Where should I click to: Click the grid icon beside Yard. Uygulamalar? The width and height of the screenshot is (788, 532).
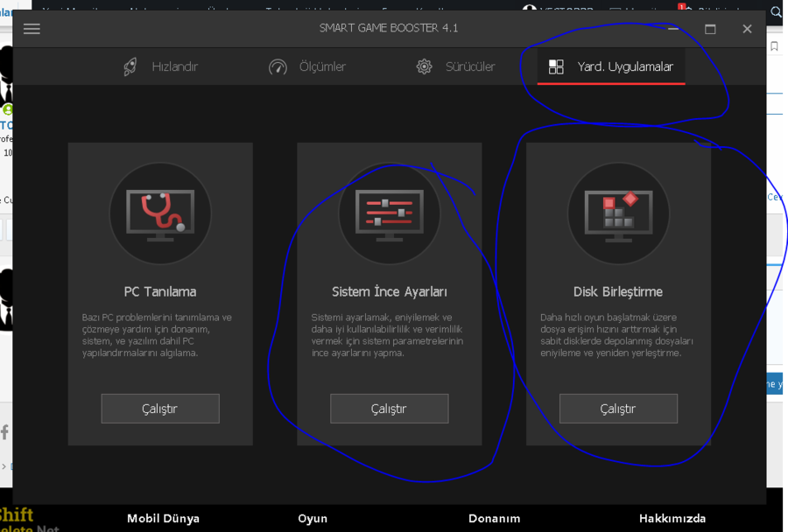pos(556,66)
